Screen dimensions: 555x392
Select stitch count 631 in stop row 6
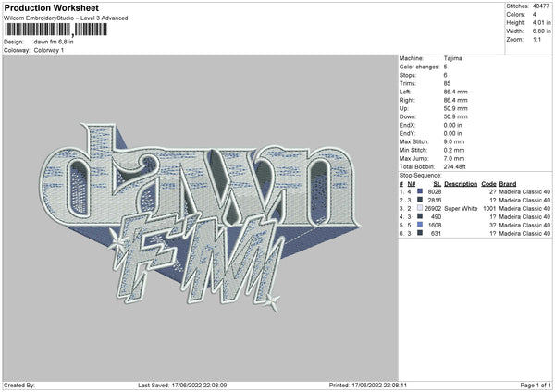[x=436, y=234]
